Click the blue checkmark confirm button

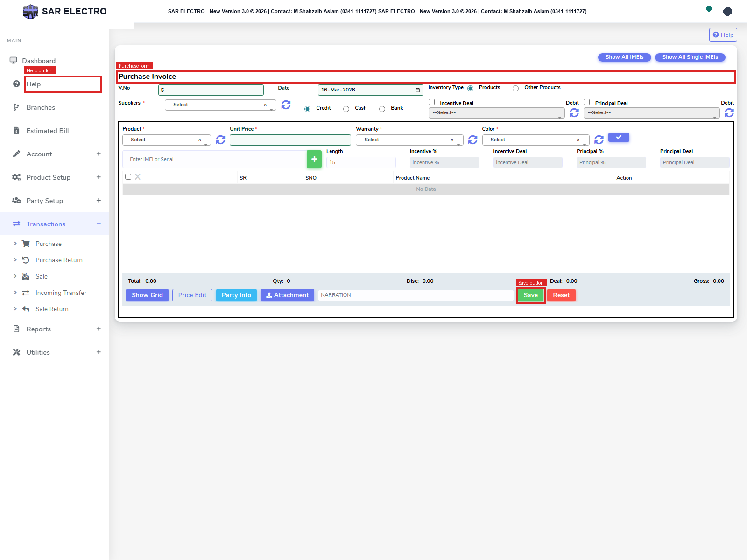619,137
